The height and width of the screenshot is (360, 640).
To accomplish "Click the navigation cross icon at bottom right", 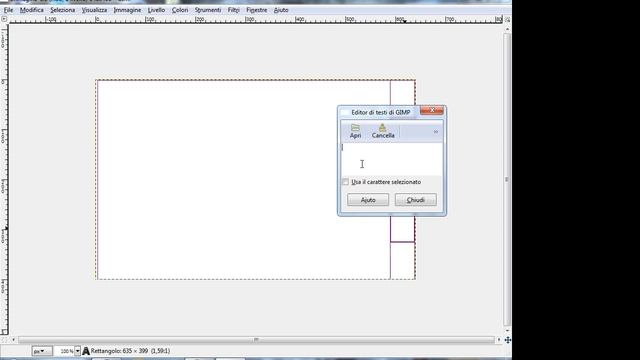I will coord(508,340).
